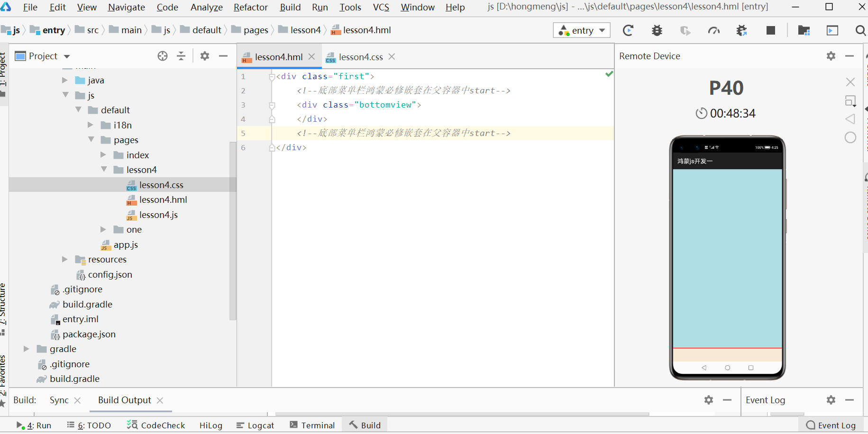The height and width of the screenshot is (434, 868).
Task: Open the TODO tool window
Action: [x=89, y=425]
